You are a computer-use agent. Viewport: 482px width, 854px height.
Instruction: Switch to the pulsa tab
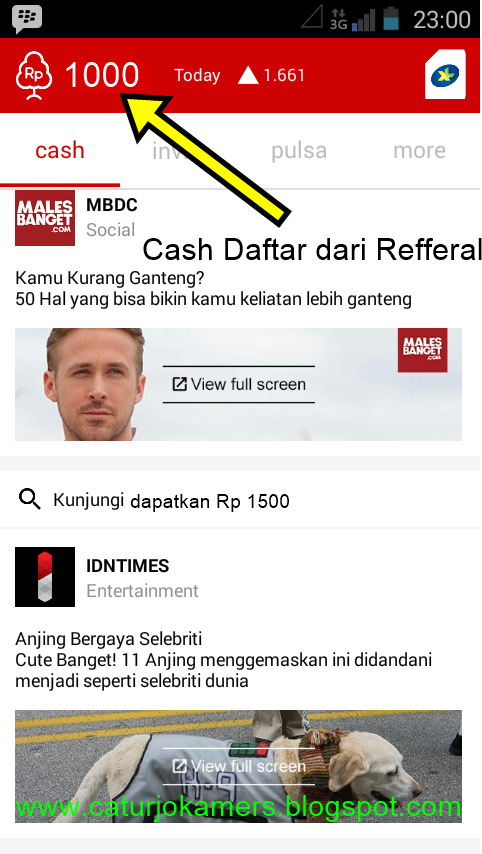point(299,150)
